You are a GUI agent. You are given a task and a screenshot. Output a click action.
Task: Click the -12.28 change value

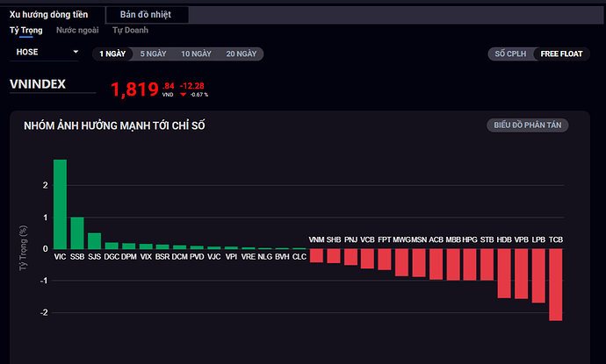coord(192,86)
